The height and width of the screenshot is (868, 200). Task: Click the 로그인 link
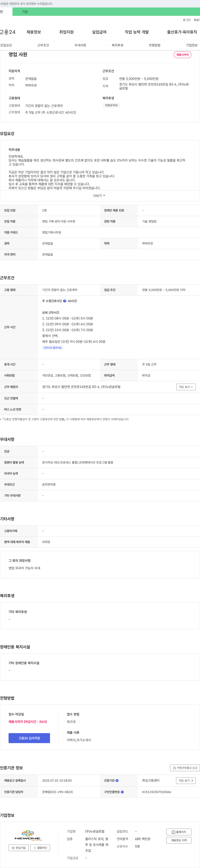(186, 20)
